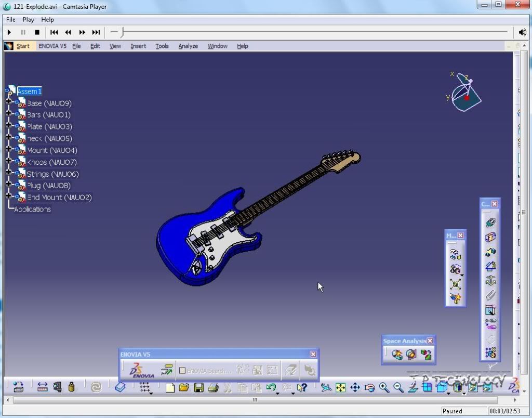This screenshot has width=532, height=418.
Task: Expand the Plate (NAUO3) tree node
Action: (x=8, y=125)
